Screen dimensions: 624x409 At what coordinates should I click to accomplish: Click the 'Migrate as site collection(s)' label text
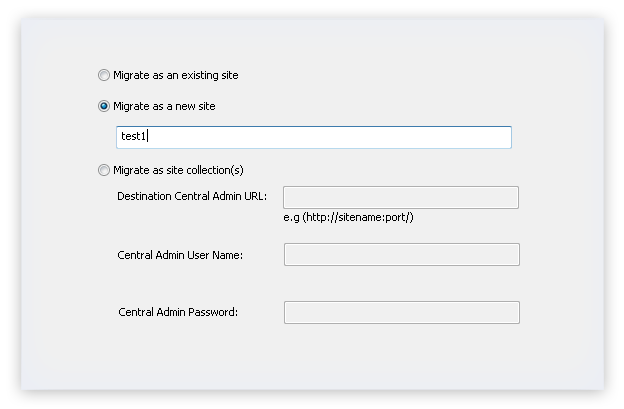178,170
